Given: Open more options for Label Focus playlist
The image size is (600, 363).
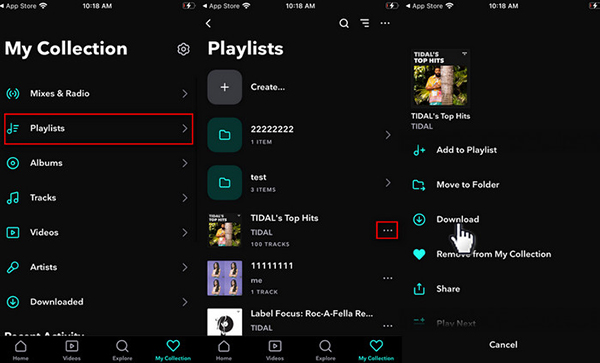Looking at the screenshot, I should (388, 326).
